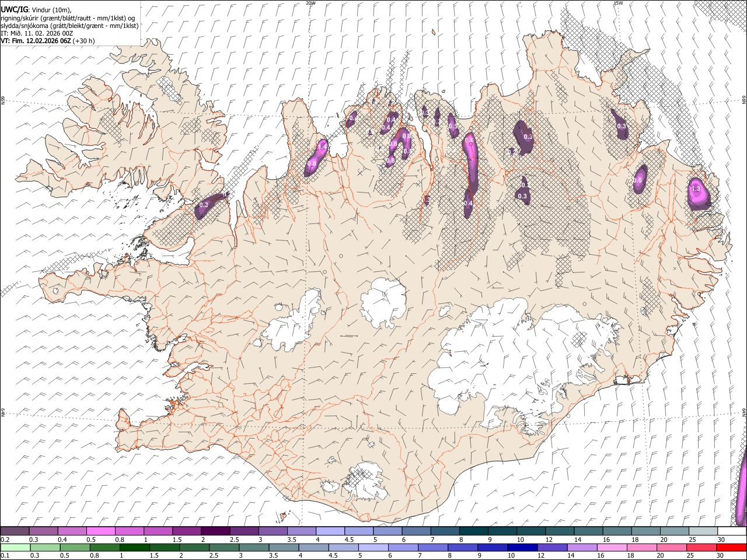
Task: Pick the 6–7 slate blue upper scale swatch
Action: pos(416,531)
